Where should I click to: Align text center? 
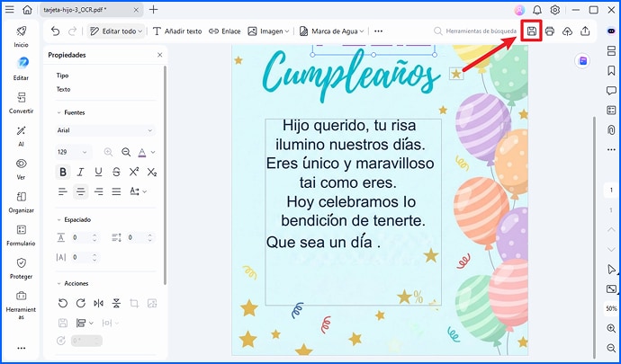click(x=80, y=191)
